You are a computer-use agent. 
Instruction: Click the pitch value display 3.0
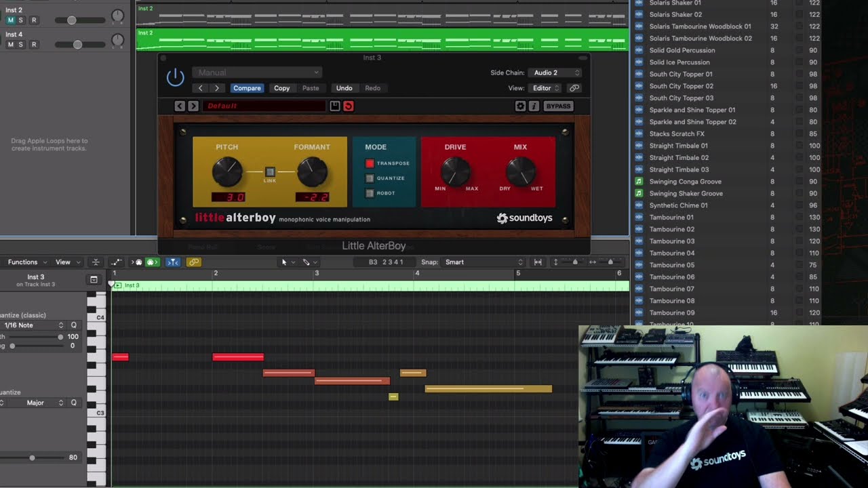pyautogui.click(x=227, y=197)
